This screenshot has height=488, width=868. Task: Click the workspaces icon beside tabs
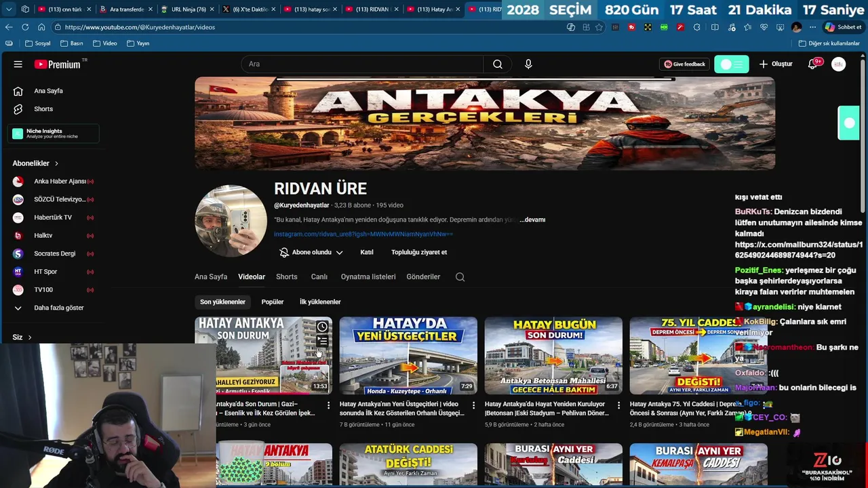(x=25, y=9)
